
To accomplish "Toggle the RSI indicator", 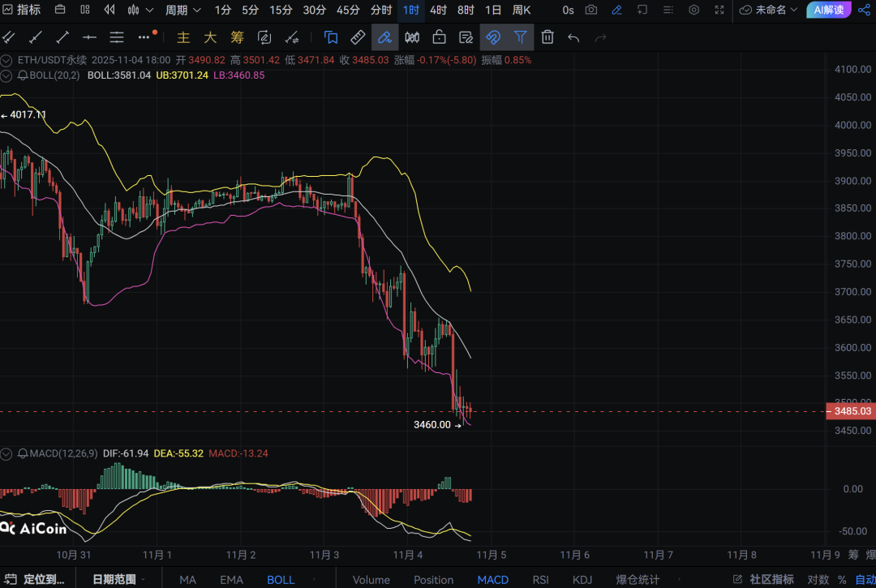I will [540, 579].
